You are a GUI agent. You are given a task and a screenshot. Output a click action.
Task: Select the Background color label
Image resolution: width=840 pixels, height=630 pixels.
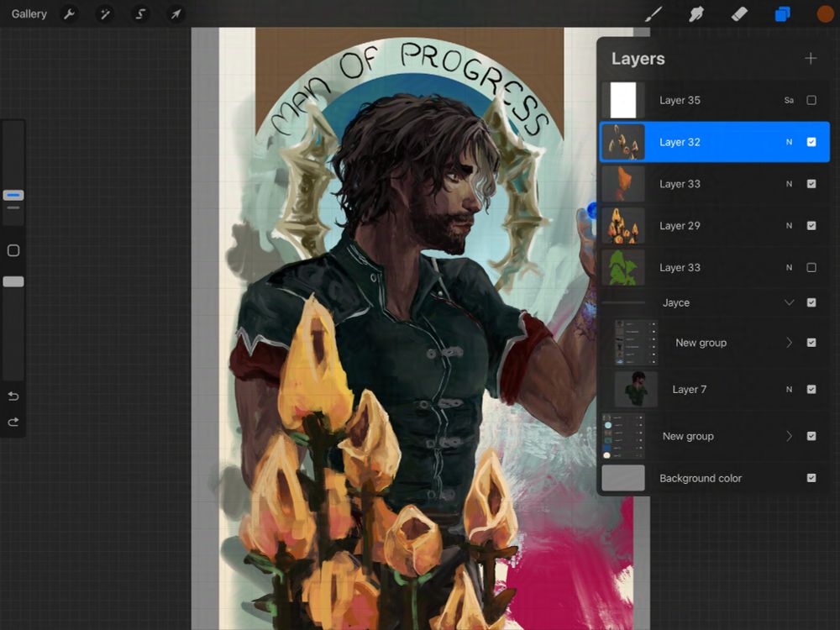coord(701,478)
